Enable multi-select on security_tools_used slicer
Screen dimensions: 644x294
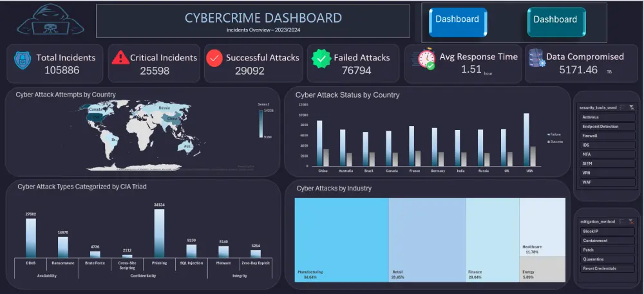pyautogui.click(x=622, y=107)
